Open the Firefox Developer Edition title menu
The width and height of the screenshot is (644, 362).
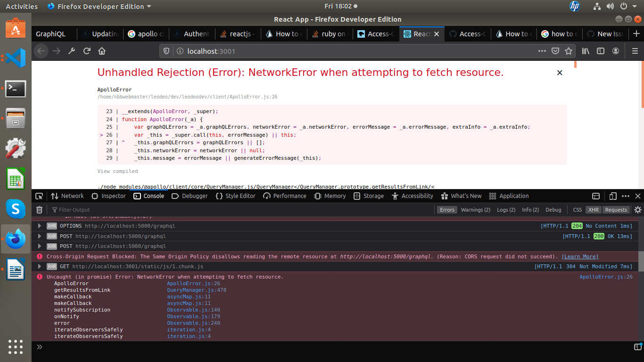pos(96,6)
